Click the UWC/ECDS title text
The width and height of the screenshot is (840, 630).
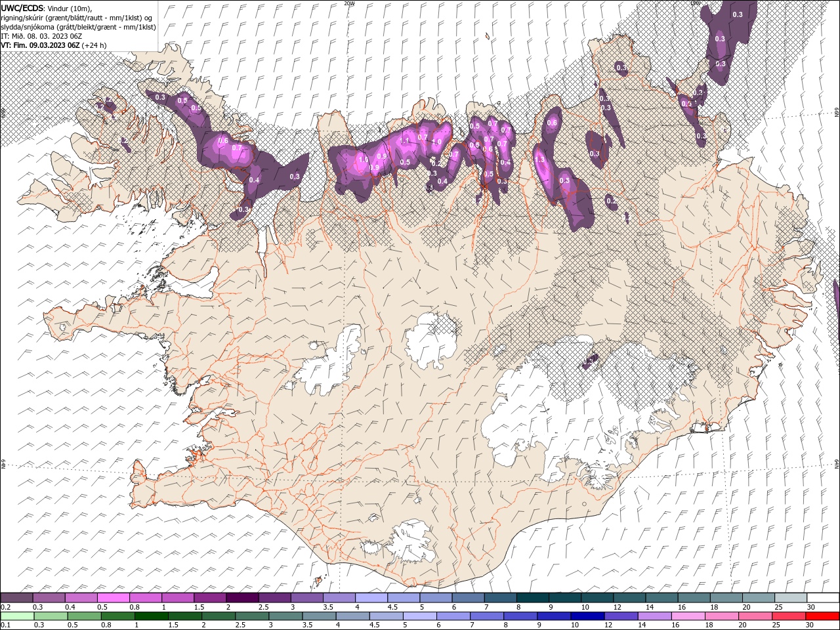tap(22, 8)
